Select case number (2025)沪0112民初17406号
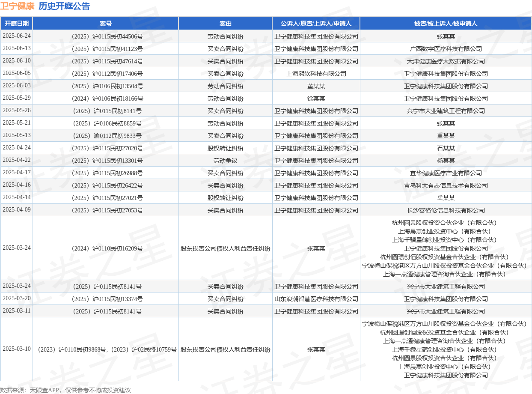 [106, 74]
